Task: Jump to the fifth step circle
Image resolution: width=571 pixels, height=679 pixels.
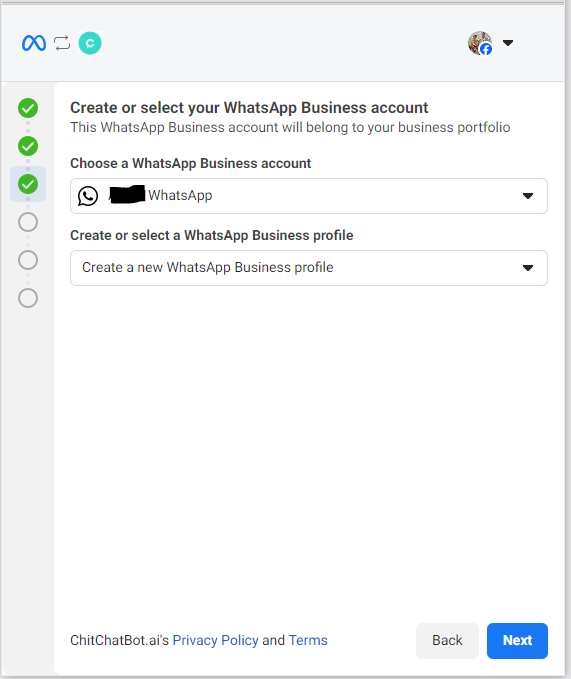Action: click(x=28, y=260)
